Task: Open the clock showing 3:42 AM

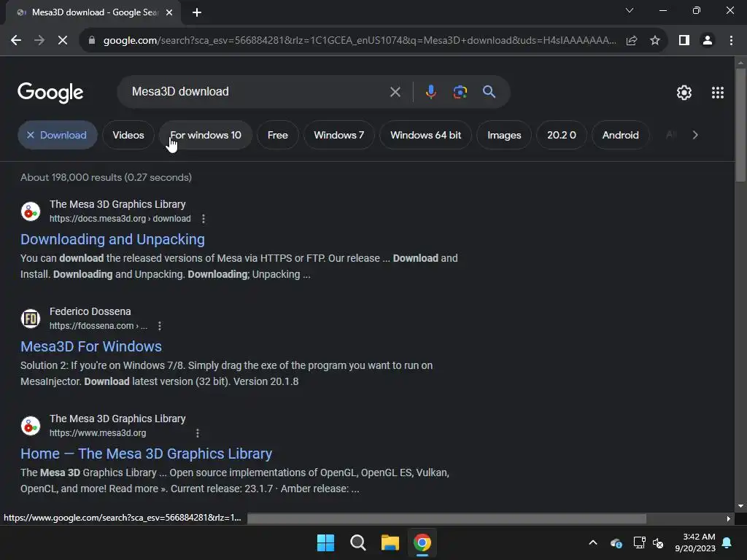Action: pos(695,542)
